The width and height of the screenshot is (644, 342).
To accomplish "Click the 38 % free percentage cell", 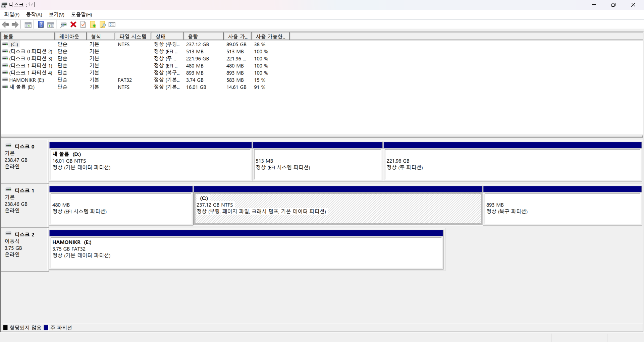I will [260, 44].
